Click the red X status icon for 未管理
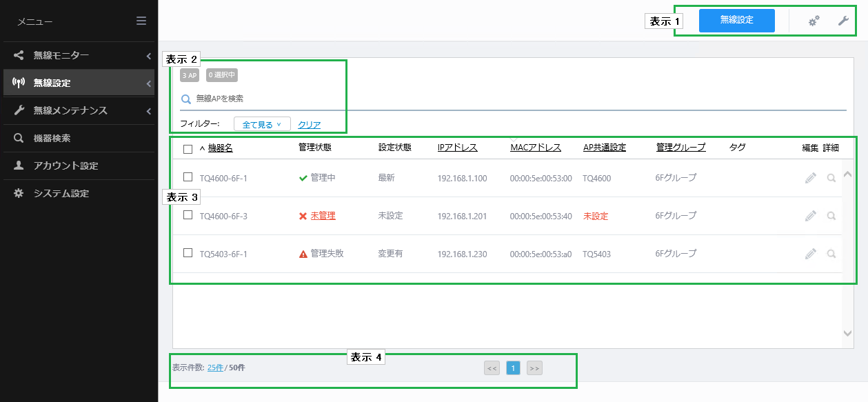 pos(303,216)
